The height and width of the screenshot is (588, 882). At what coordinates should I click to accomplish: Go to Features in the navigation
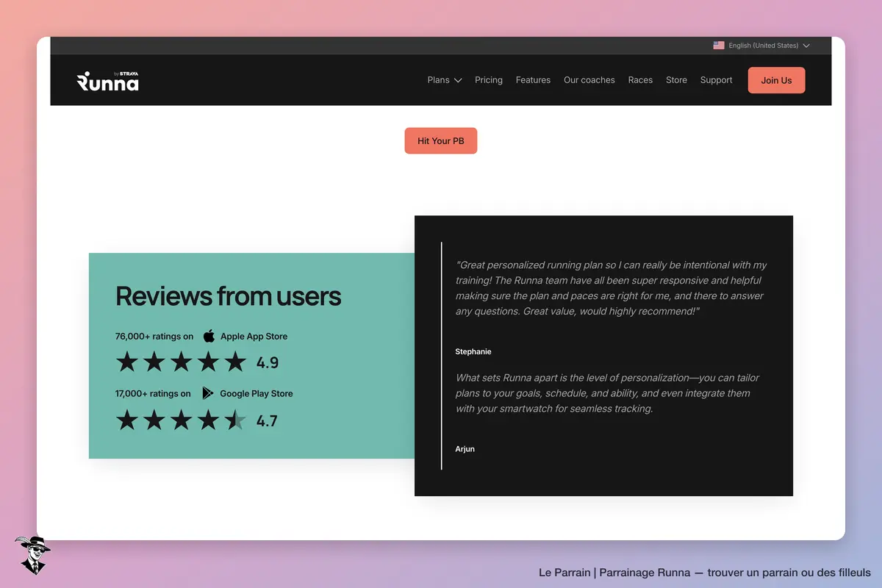point(533,80)
